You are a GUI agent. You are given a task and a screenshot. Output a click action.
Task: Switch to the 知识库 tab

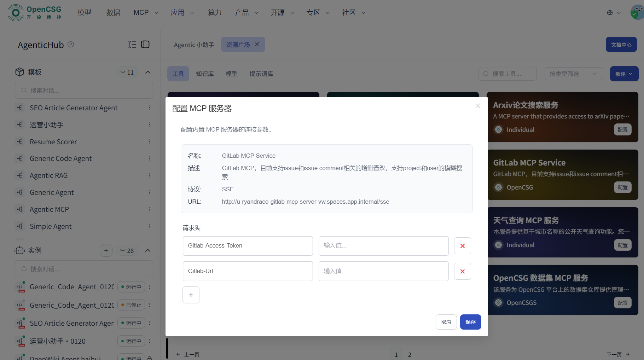point(205,74)
